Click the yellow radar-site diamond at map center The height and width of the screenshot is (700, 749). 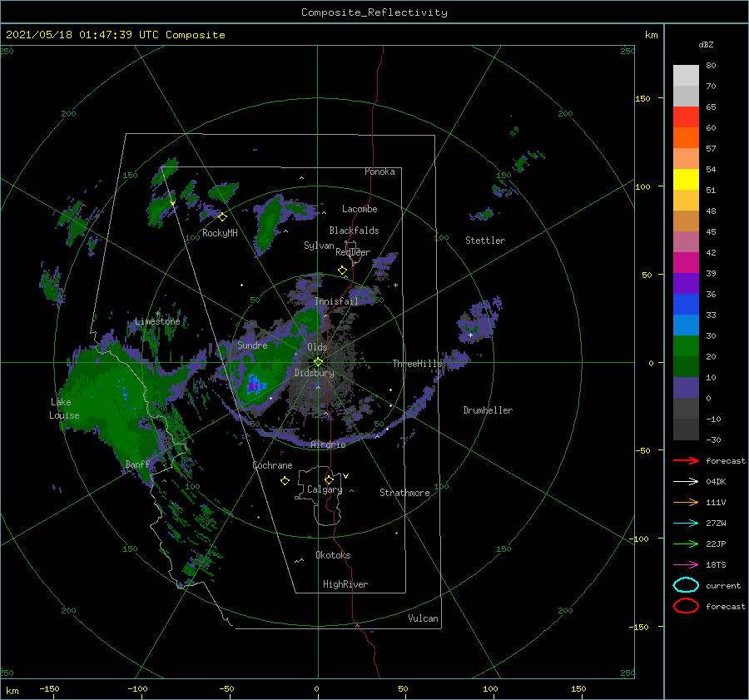click(x=318, y=362)
